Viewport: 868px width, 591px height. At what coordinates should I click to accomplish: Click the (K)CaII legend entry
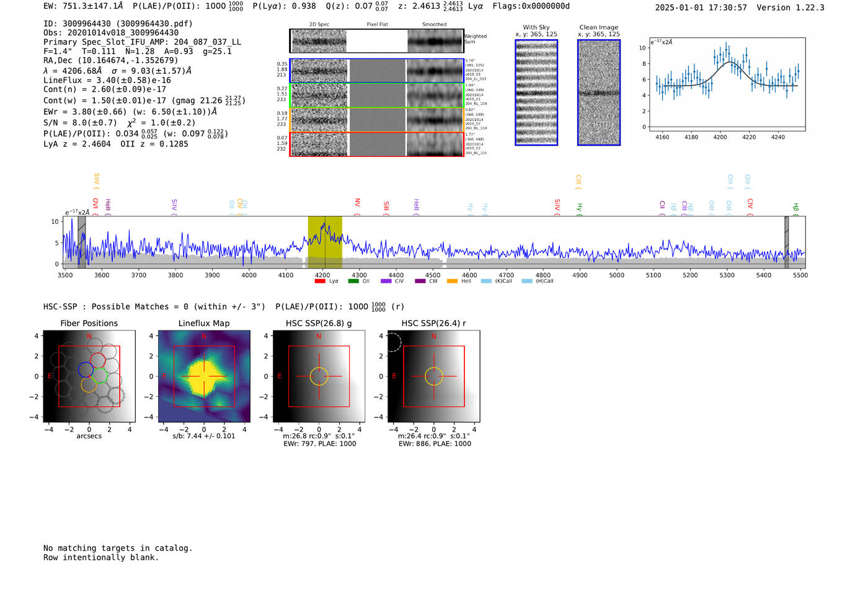pos(496,281)
